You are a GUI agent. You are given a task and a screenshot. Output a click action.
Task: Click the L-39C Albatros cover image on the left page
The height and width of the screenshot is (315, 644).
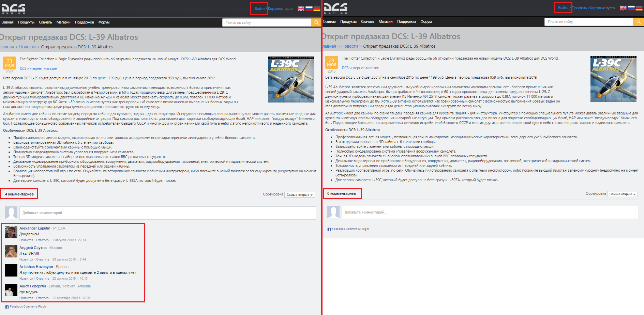[x=291, y=79]
